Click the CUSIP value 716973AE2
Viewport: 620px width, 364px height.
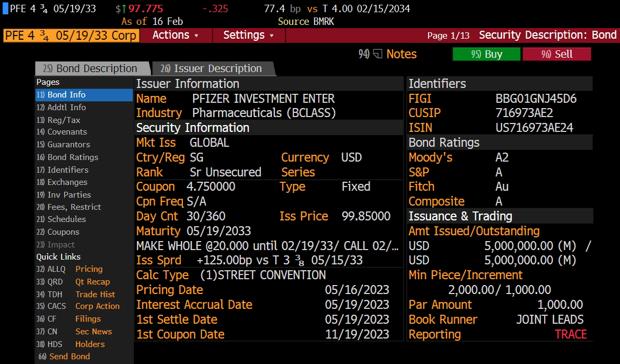[524, 113]
